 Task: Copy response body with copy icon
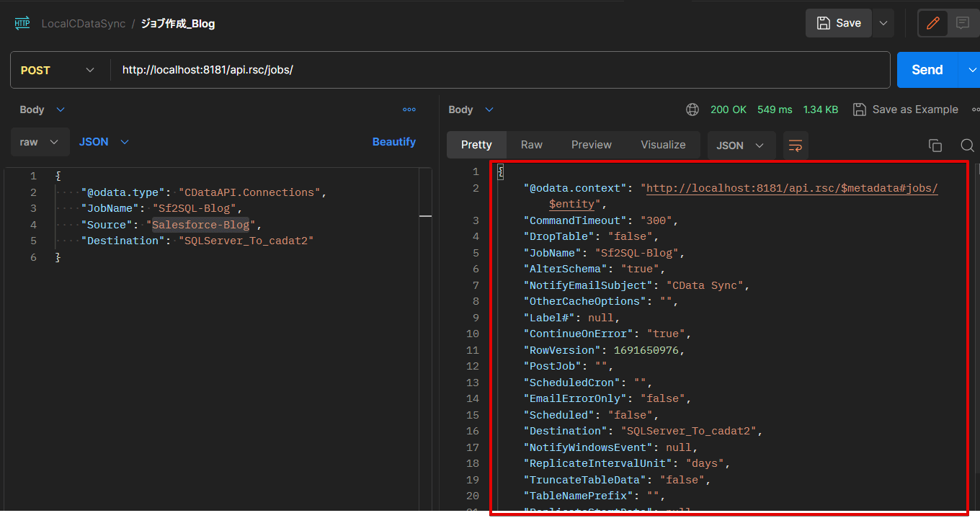pyautogui.click(x=935, y=145)
